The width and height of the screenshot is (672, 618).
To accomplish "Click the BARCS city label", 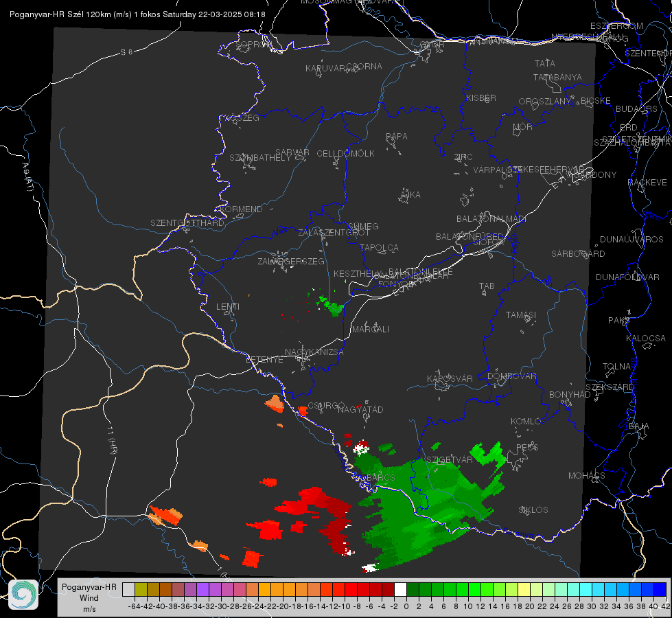I will [x=381, y=477].
